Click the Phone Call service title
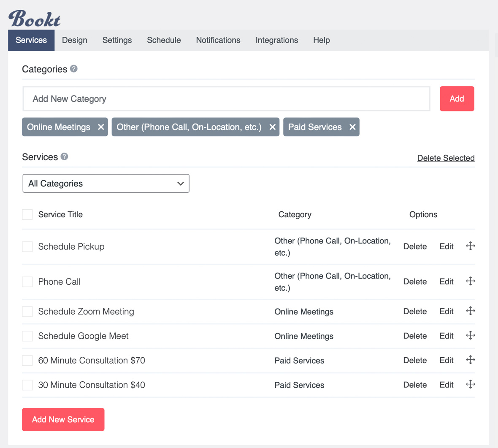This screenshot has height=448, width=498. tap(60, 282)
